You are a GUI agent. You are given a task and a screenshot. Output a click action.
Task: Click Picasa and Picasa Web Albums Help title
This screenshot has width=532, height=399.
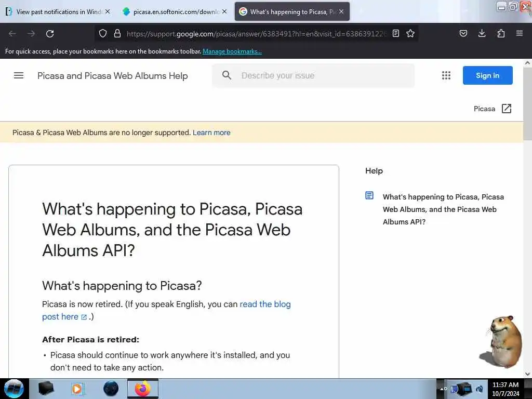tap(113, 76)
